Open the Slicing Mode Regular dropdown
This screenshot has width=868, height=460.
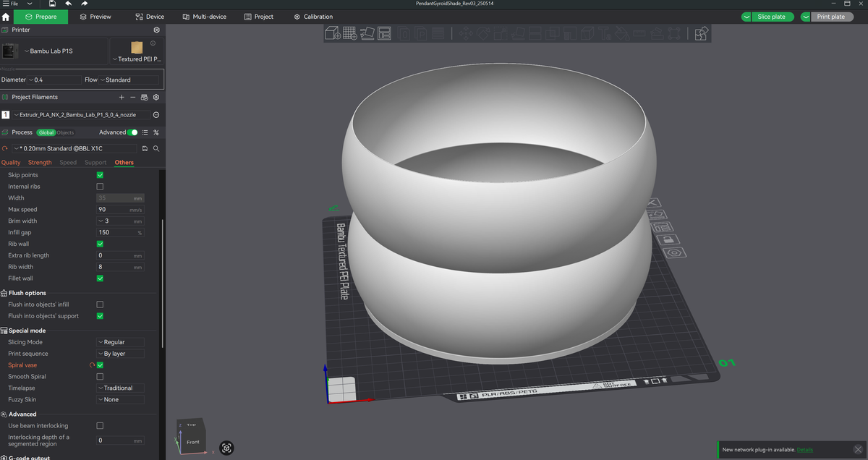tap(120, 342)
